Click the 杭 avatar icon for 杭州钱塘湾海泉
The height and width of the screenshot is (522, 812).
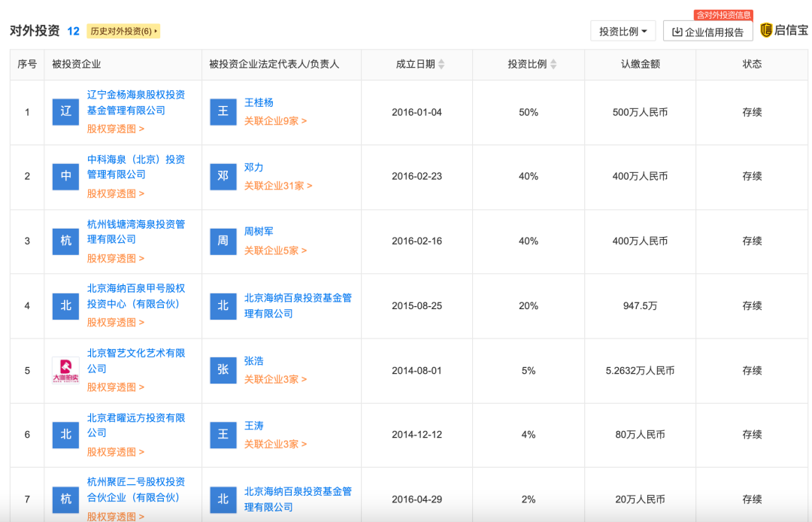(x=65, y=241)
